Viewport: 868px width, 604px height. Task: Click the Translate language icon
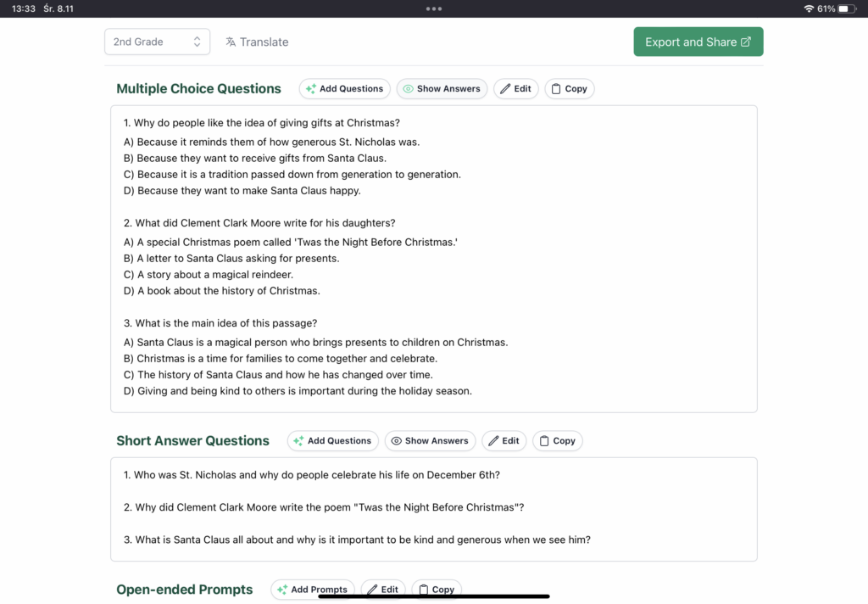(x=231, y=42)
